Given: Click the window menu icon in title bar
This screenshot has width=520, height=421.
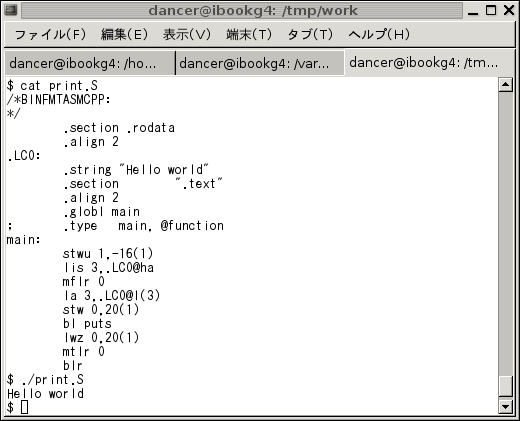Looking at the screenshot, I should click(x=11, y=10).
